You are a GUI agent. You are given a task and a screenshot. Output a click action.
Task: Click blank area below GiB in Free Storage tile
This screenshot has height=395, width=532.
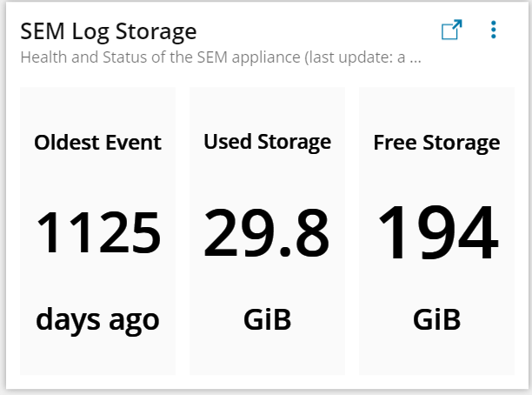(436, 353)
